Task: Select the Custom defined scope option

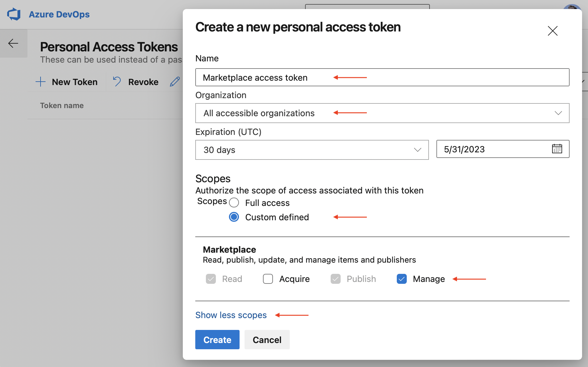Action: pos(234,217)
